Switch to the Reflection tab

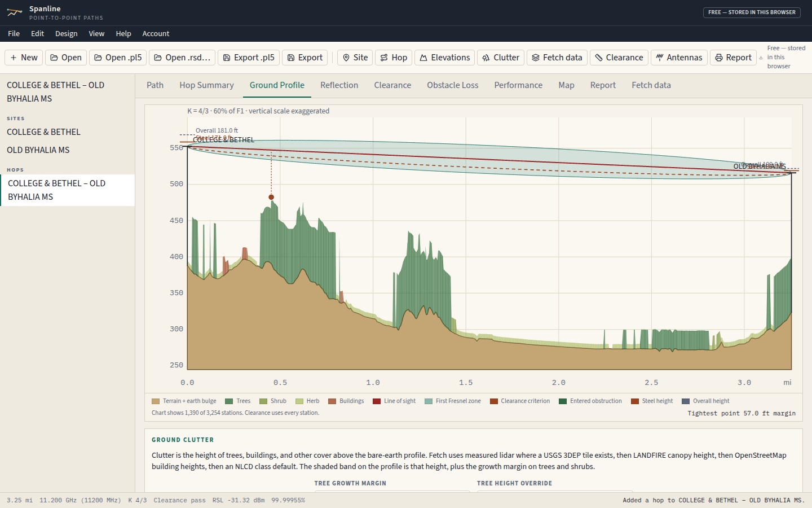(x=339, y=85)
